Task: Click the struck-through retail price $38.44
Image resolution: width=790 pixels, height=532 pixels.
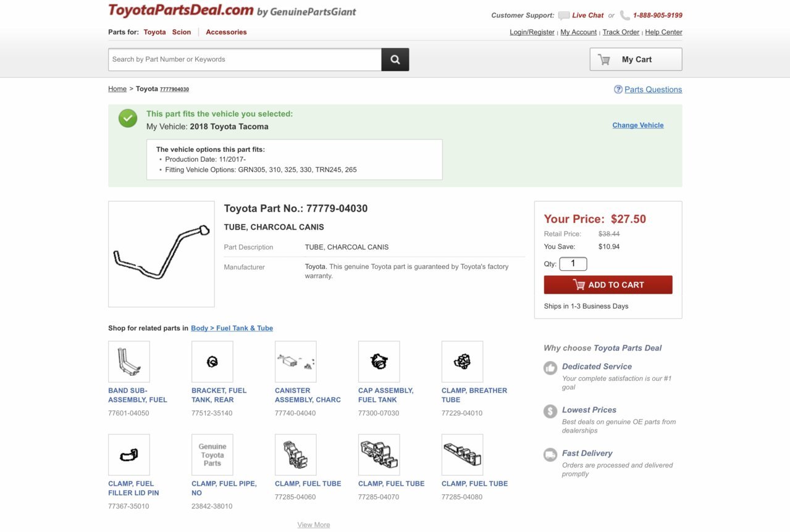Action: pyautogui.click(x=609, y=234)
